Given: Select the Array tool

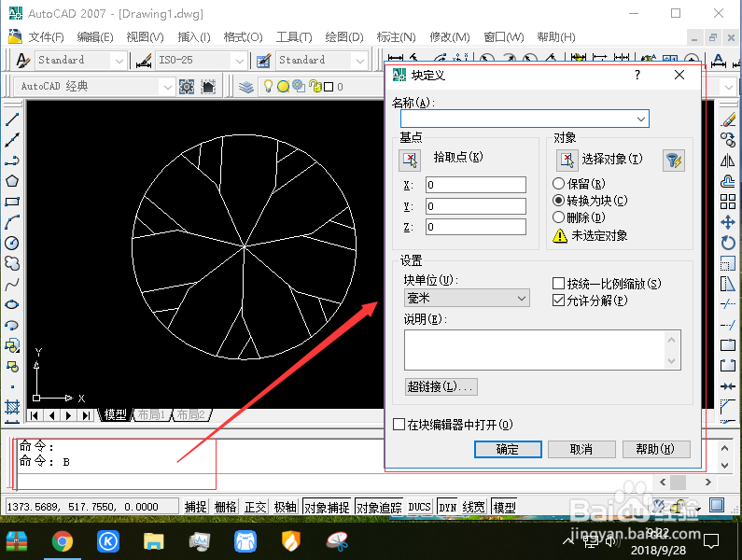Looking at the screenshot, I should tap(728, 202).
